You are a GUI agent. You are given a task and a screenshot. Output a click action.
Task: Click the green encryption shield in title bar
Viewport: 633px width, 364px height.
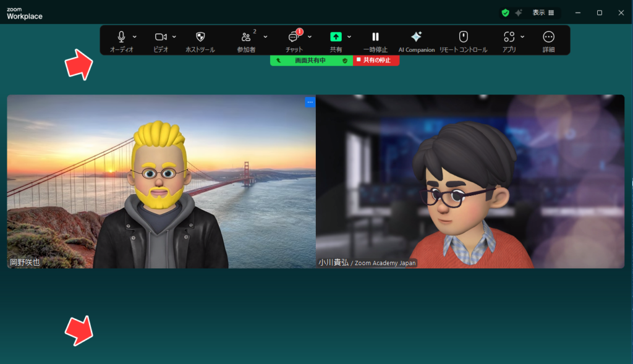pos(505,12)
